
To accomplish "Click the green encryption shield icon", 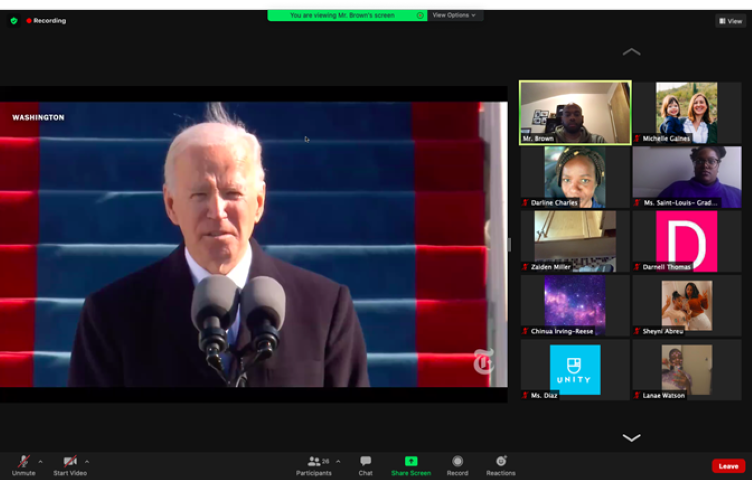I will pyautogui.click(x=14, y=20).
